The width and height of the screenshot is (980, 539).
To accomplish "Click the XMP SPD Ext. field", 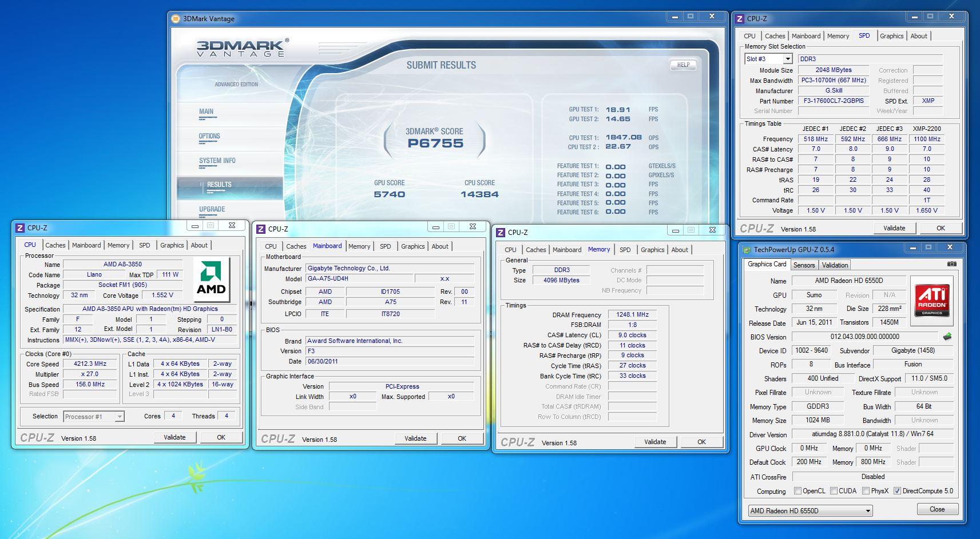I will coord(928,101).
